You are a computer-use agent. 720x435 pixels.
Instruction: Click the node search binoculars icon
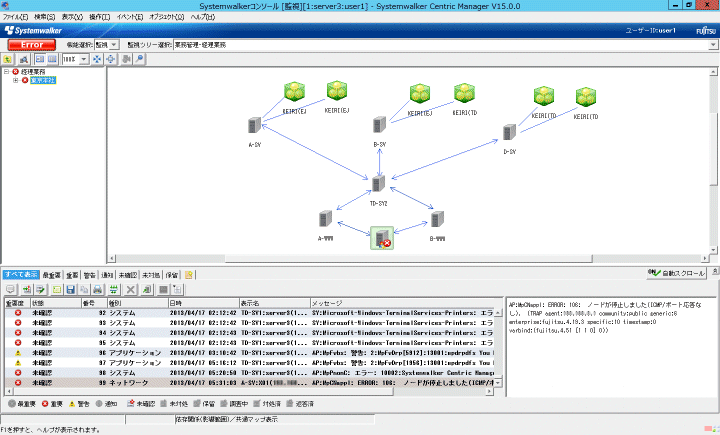[23, 59]
